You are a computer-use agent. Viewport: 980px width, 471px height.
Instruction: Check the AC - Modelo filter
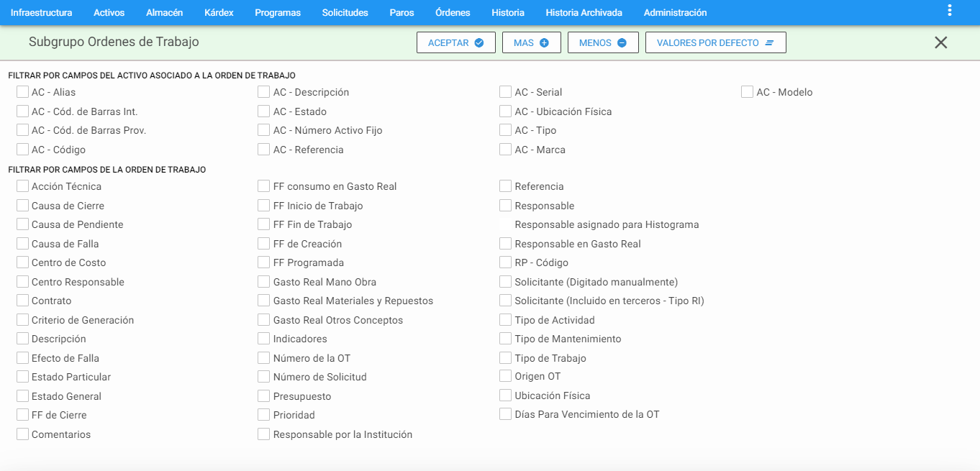[747, 92]
